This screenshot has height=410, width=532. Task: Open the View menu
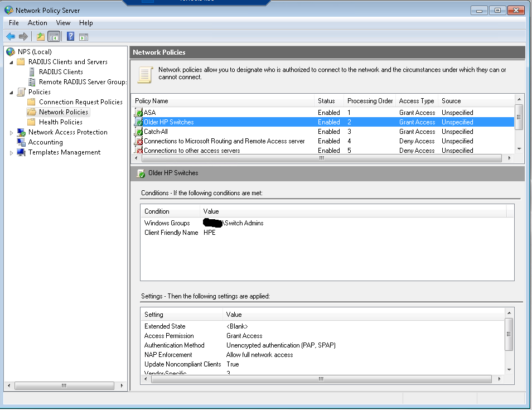63,23
